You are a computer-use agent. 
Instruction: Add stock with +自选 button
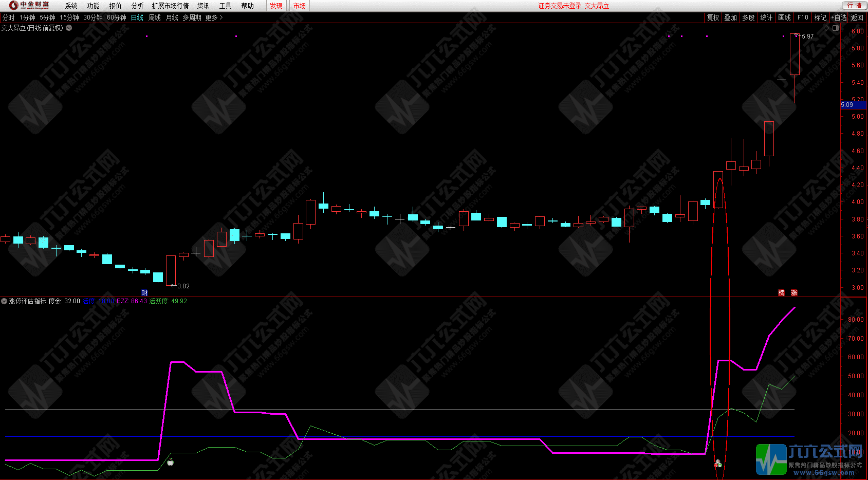tap(839, 17)
